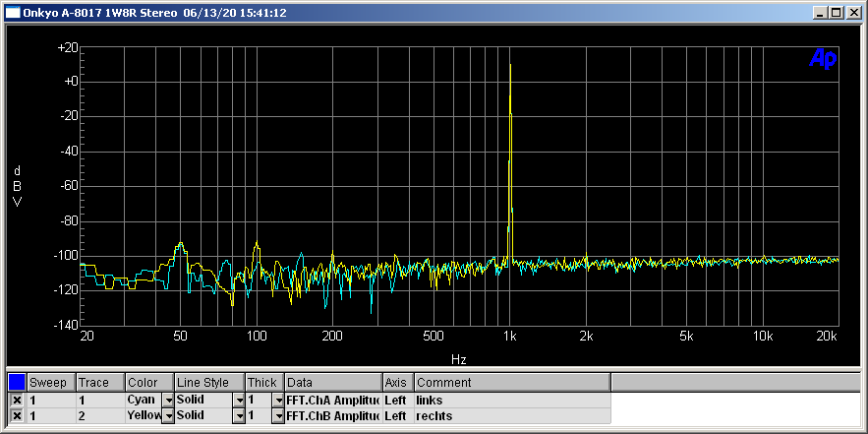Select the FFT.ChB Amplitude data cell
The image size is (868, 434).
tap(334, 415)
